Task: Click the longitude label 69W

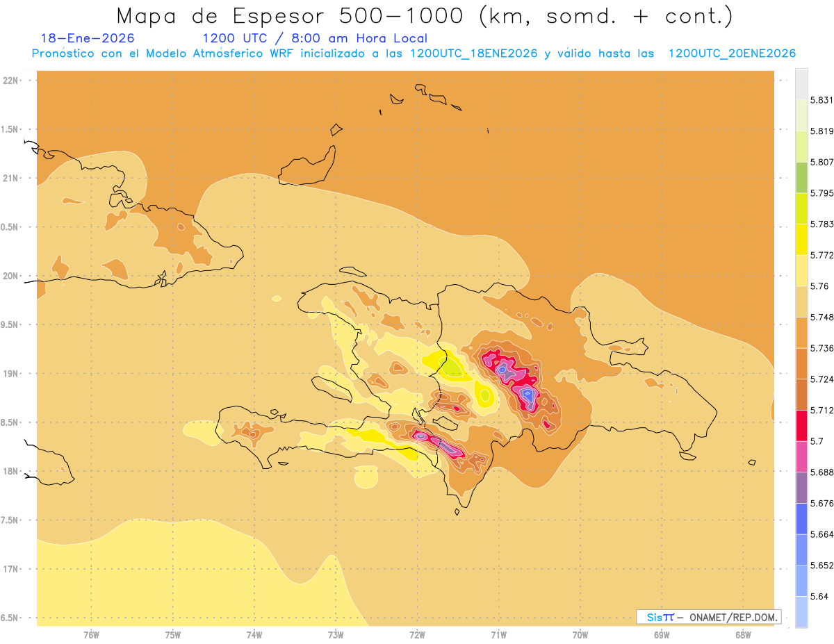Action: click(662, 635)
